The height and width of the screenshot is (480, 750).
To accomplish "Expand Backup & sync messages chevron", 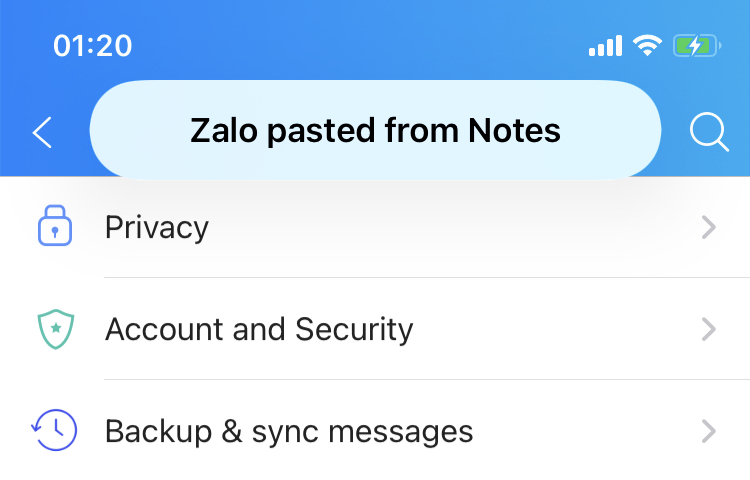I will 708,431.
